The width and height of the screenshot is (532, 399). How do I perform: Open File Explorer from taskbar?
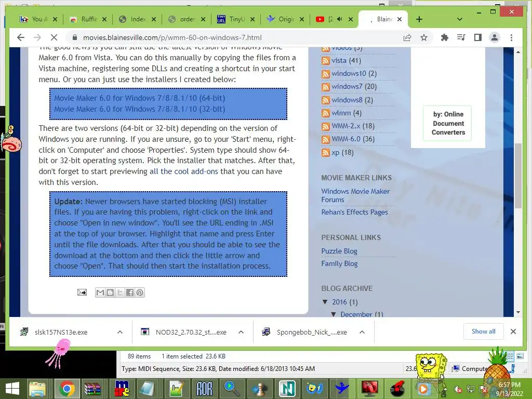coord(37,389)
